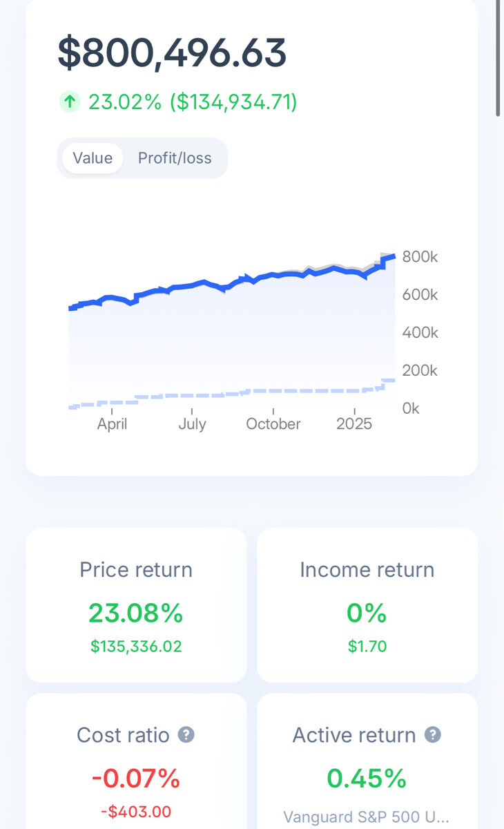
Task: Click the 23.02% ($134,934.71) gain text
Action: [193, 102]
